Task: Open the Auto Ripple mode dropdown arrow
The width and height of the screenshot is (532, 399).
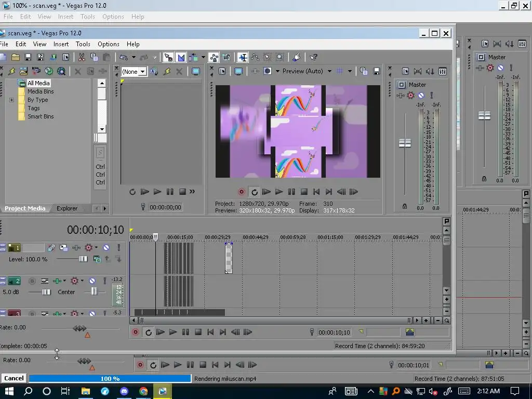Action: (x=203, y=57)
